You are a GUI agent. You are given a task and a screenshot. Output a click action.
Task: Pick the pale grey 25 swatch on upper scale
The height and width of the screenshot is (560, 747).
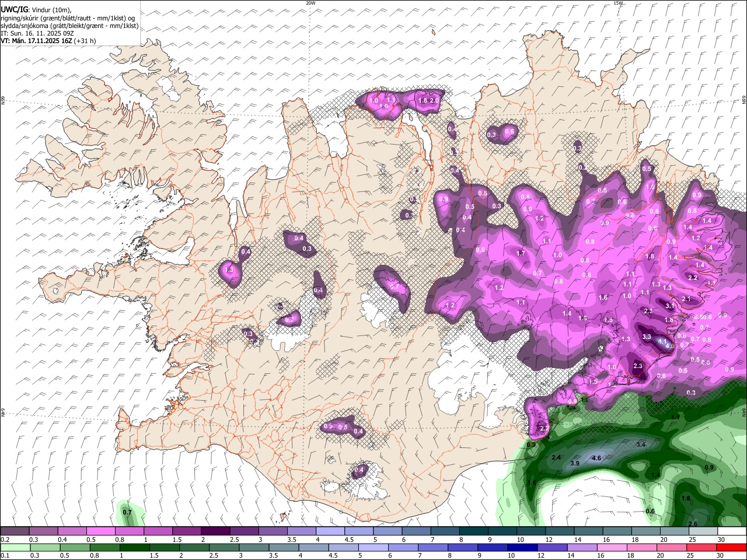(703, 531)
